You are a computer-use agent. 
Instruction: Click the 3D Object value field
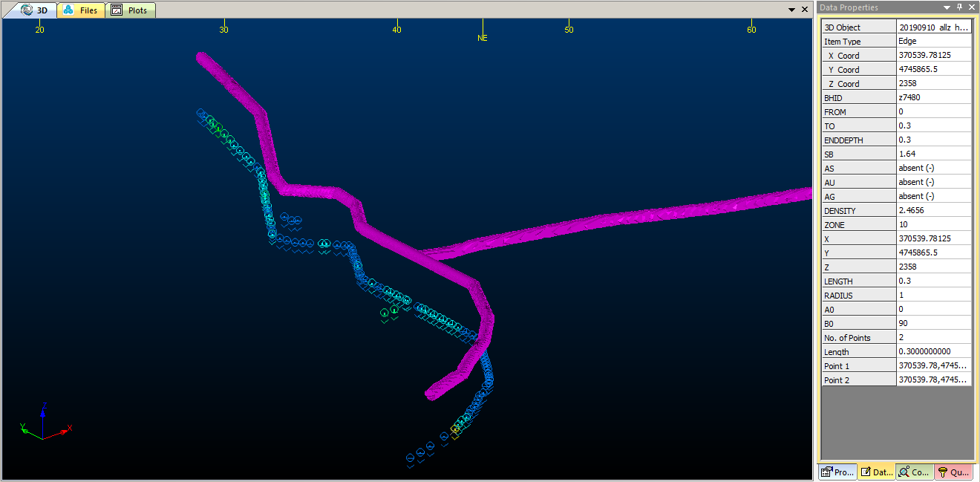tap(933, 27)
